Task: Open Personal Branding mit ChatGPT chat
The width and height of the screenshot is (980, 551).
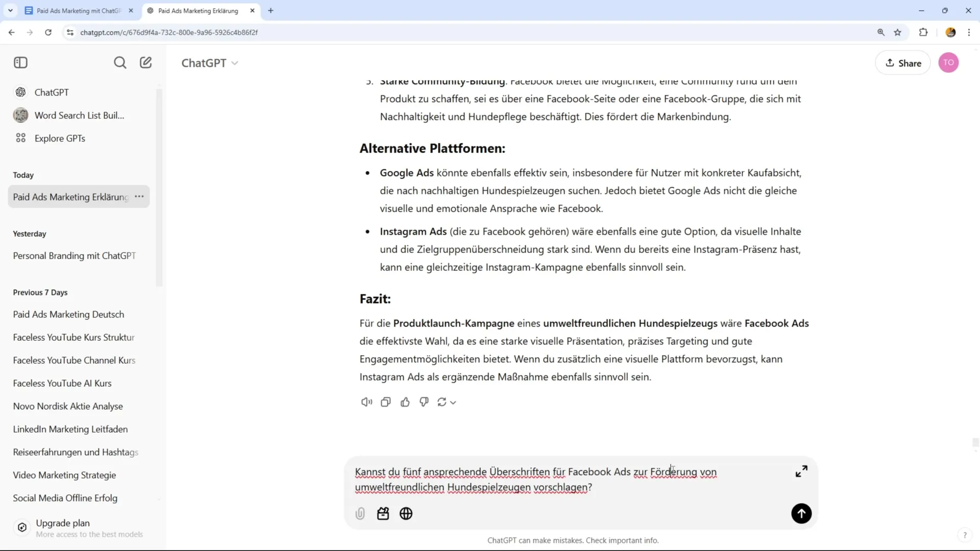Action: tap(75, 256)
